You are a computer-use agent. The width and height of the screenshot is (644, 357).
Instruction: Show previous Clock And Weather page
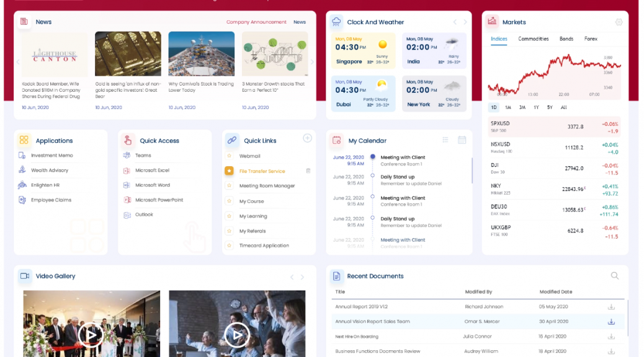[455, 22]
